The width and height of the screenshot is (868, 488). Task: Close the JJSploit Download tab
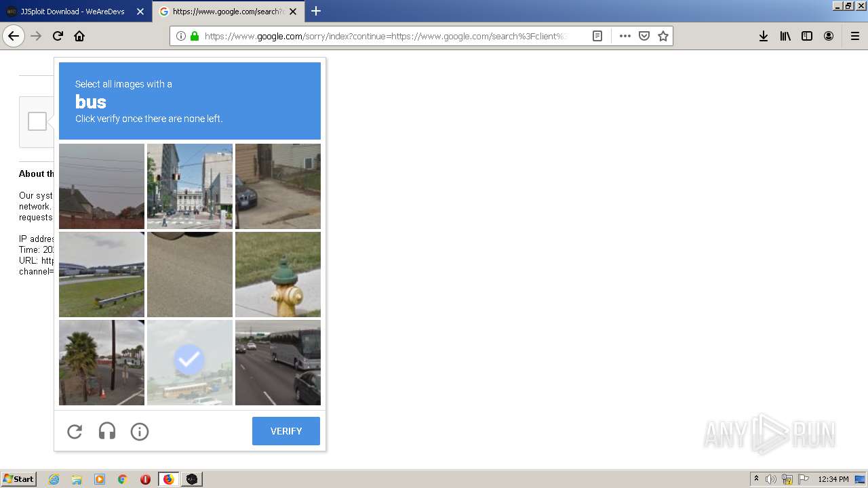pos(140,12)
